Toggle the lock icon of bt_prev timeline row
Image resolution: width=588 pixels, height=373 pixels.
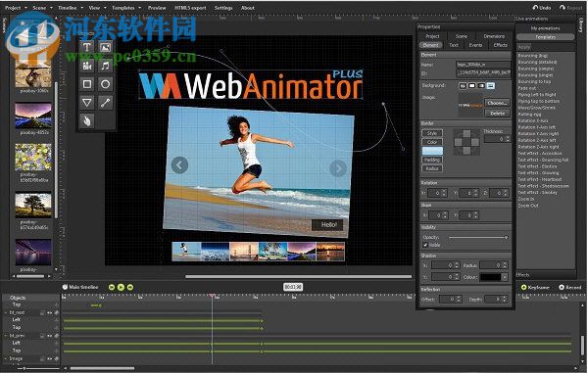[x=42, y=336]
